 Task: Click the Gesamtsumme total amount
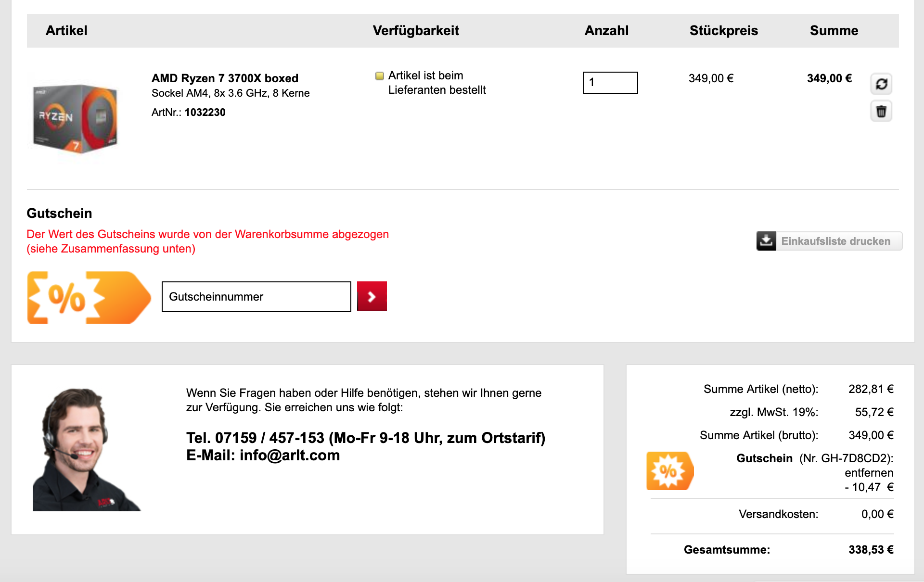point(871,550)
